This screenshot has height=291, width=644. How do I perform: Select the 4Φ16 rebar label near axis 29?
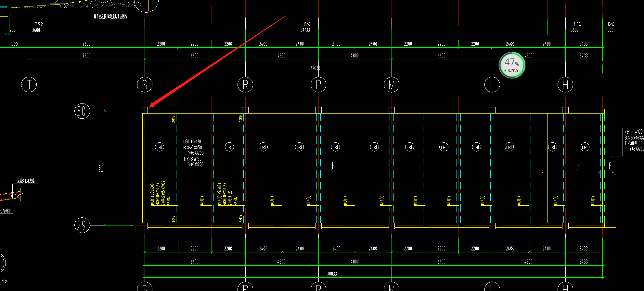pyautogui.click(x=240, y=219)
